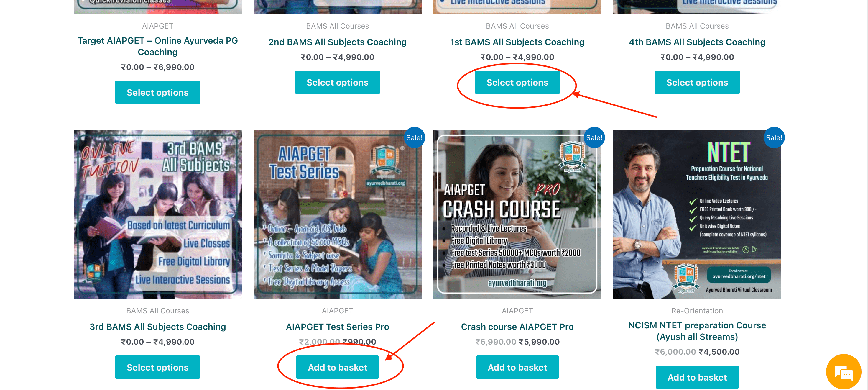Screen dimensions: 868x390
Task: Select options for 3rd BAMS Coaching
Action: pos(158,367)
